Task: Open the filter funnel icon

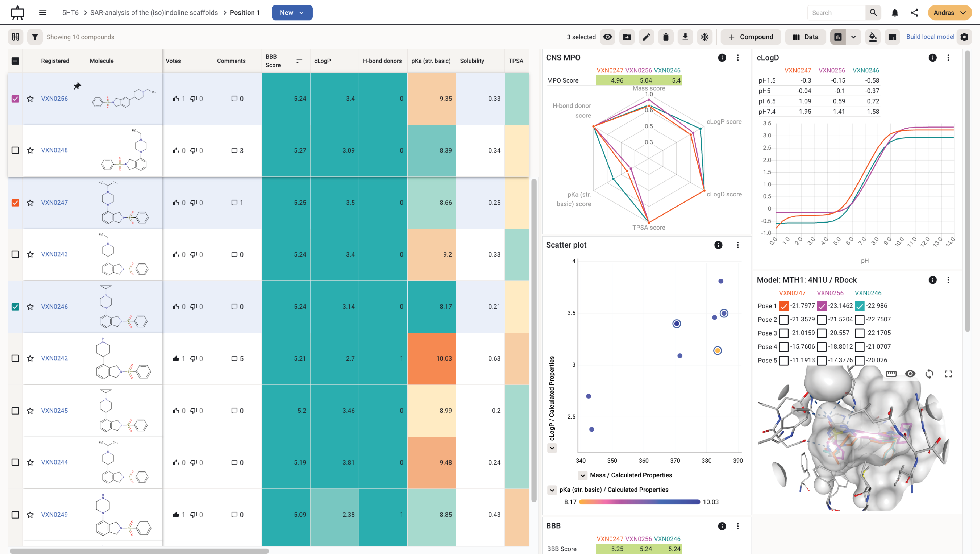Action: click(35, 37)
